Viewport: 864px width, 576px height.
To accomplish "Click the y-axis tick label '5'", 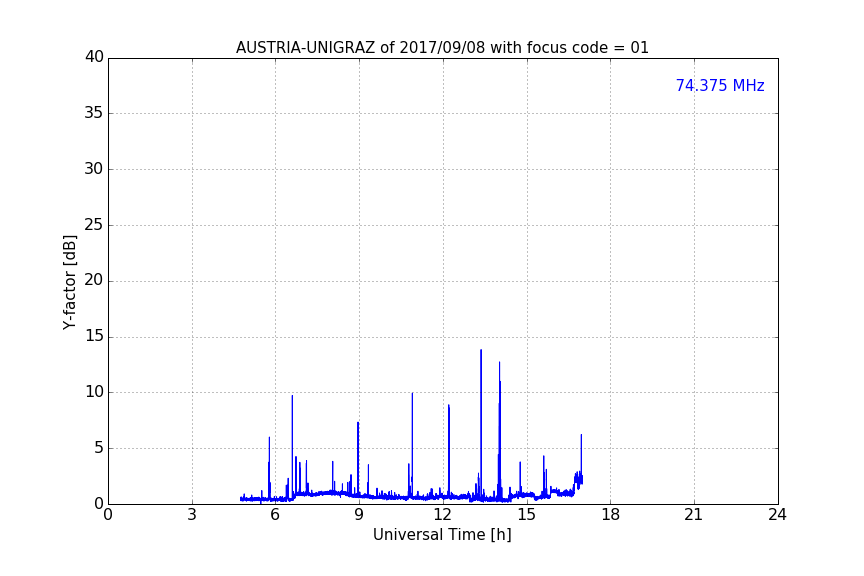I will coord(99,448).
